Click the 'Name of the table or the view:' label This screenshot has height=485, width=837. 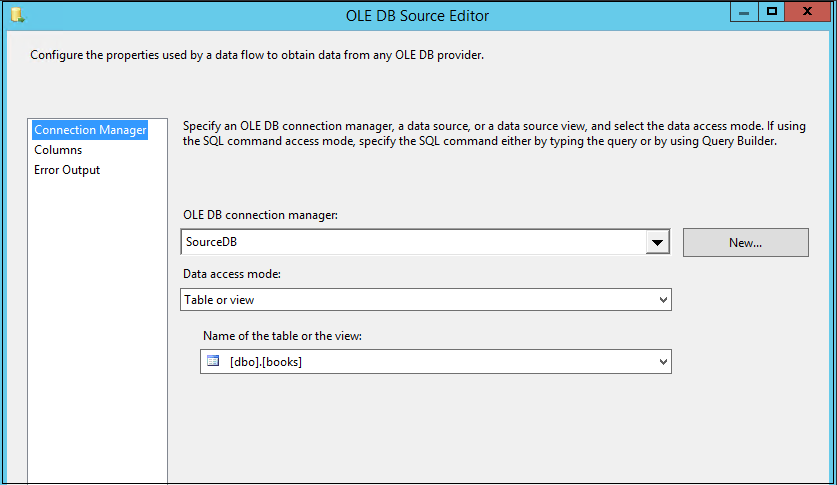click(x=282, y=336)
